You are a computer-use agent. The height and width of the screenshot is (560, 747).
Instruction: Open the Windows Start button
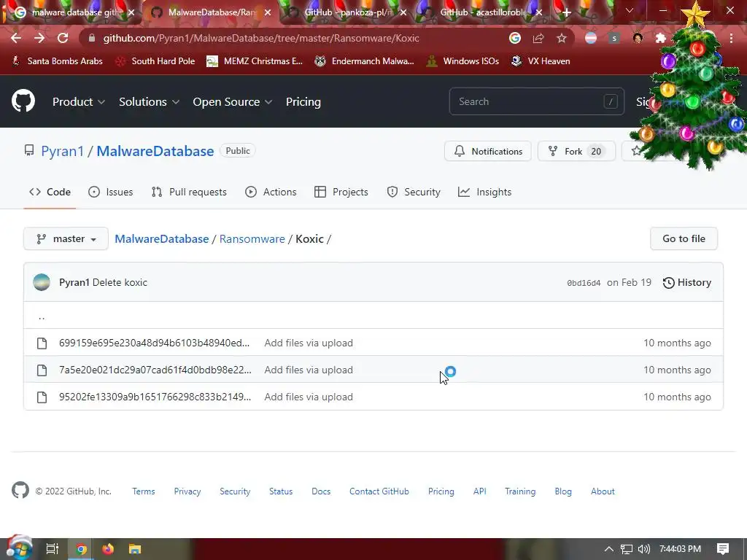pos(19,548)
